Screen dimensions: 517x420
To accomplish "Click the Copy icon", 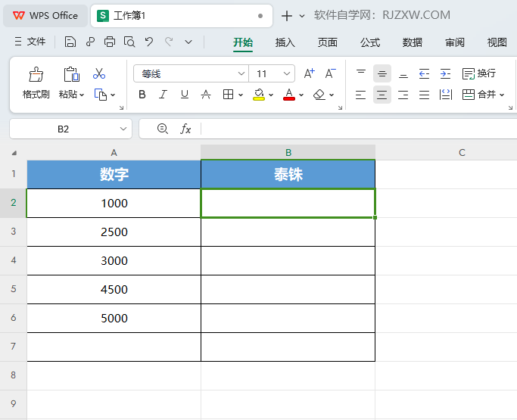I will pos(101,95).
